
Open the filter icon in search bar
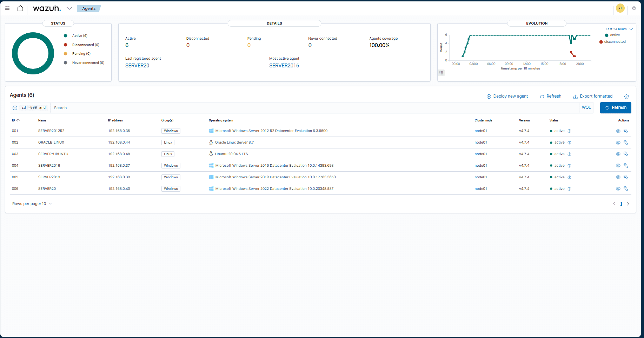click(15, 108)
